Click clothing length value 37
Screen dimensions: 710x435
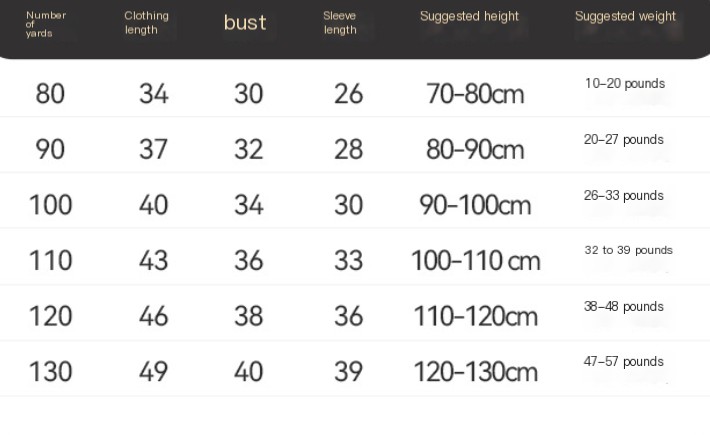pos(153,150)
